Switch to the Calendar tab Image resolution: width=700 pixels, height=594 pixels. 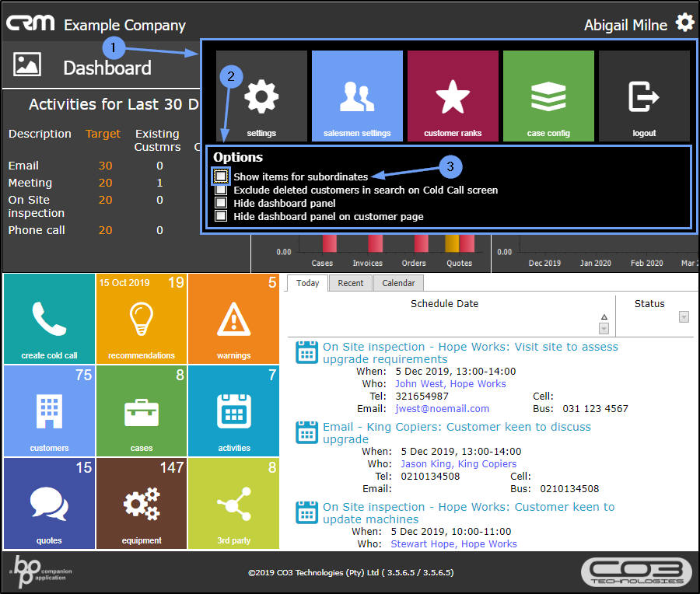click(398, 283)
